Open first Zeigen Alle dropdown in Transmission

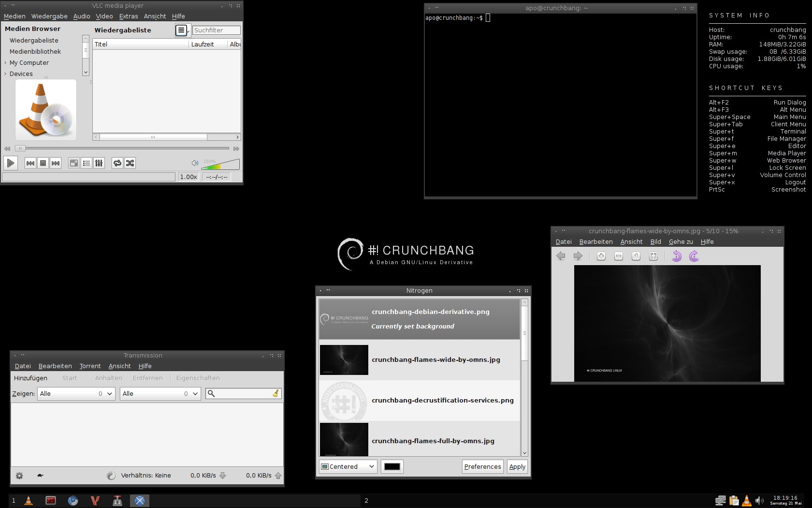pyautogui.click(x=76, y=394)
